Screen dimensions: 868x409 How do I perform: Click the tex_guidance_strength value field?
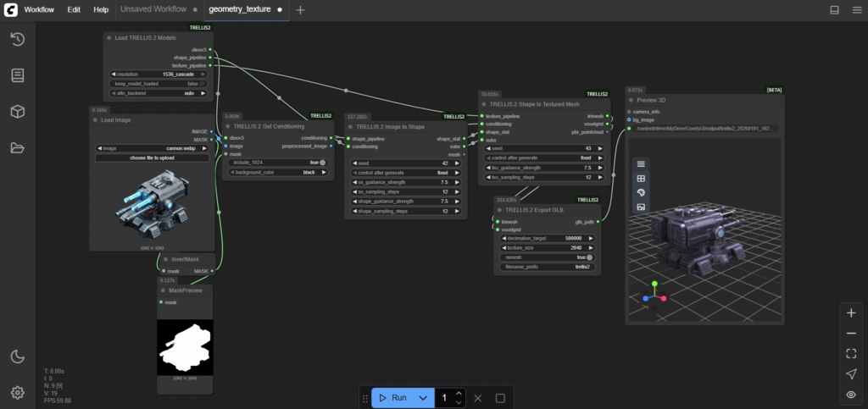(544, 168)
